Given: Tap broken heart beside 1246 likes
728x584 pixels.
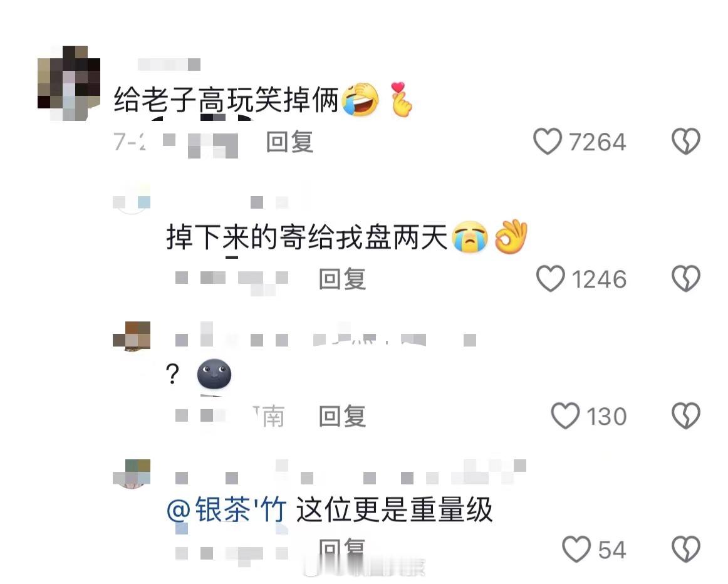Looking at the screenshot, I should pos(686,279).
